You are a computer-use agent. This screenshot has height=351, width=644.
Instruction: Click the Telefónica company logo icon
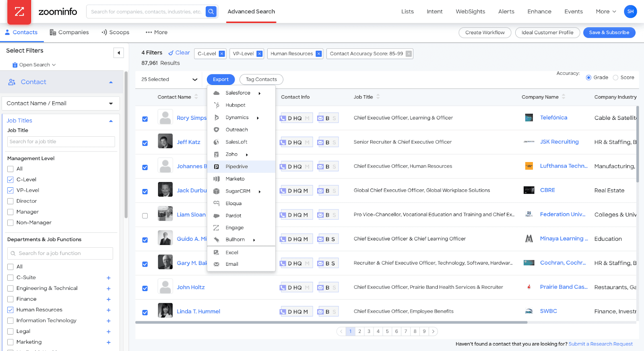[x=529, y=117]
